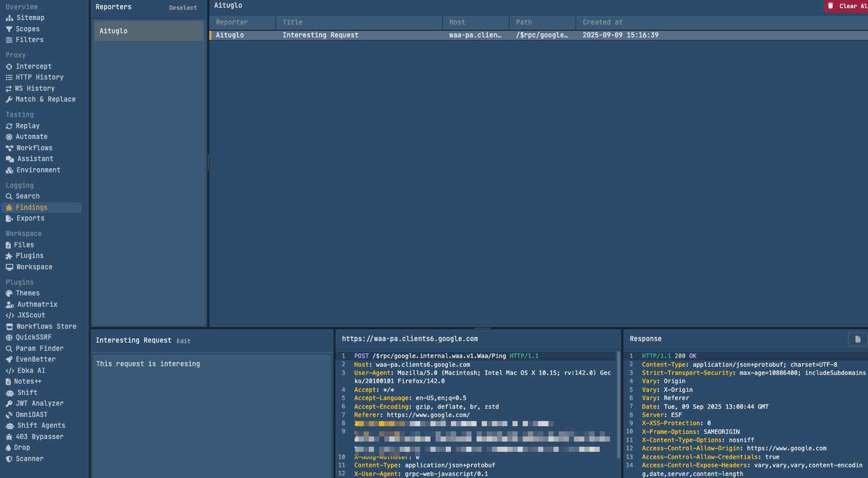Click the Scanner shield icon

tap(9, 459)
